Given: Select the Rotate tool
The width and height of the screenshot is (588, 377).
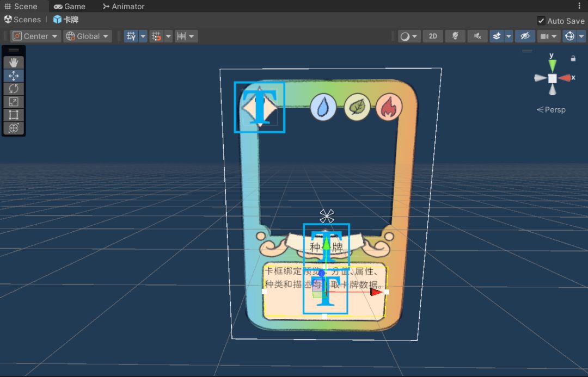Looking at the screenshot, I should (x=14, y=89).
